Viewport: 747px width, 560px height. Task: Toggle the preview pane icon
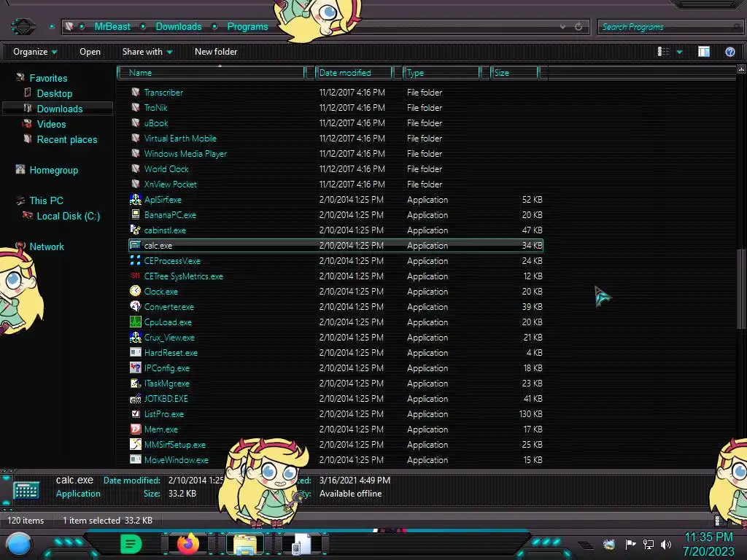(704, 52)
